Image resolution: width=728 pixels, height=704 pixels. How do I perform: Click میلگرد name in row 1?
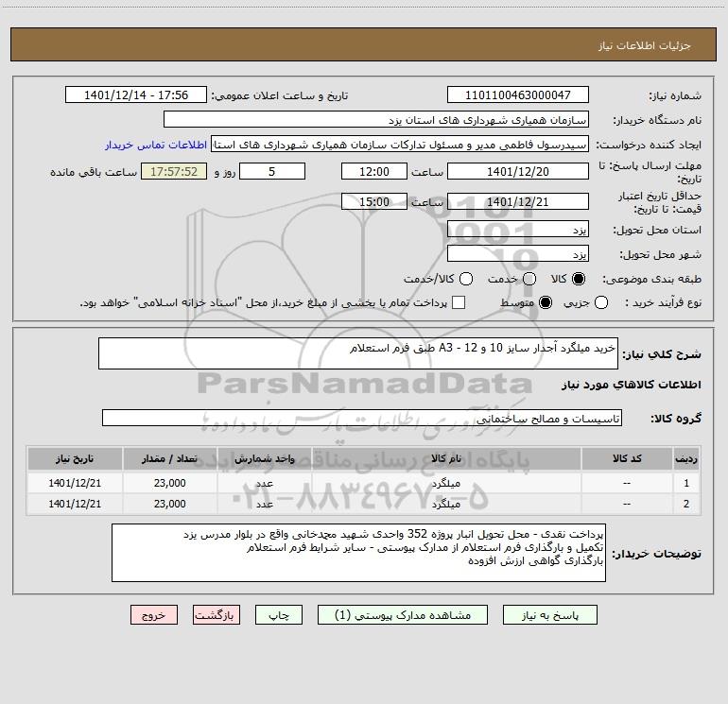point(446,484)
